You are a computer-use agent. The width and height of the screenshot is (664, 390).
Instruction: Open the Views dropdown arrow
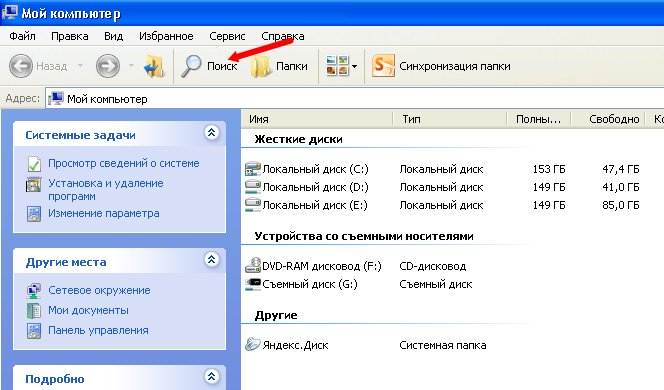point(354,66)
